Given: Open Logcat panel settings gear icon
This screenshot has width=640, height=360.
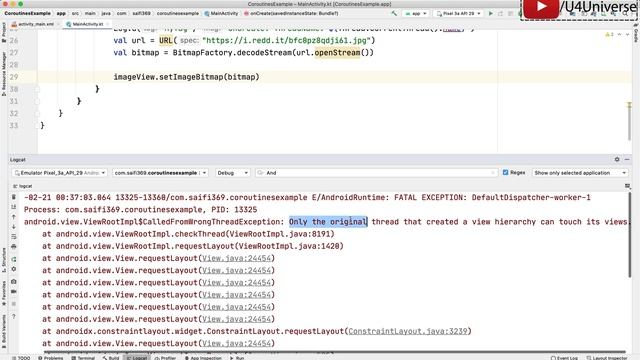Looking at the screenshot, I should click(x=617, y=160).
